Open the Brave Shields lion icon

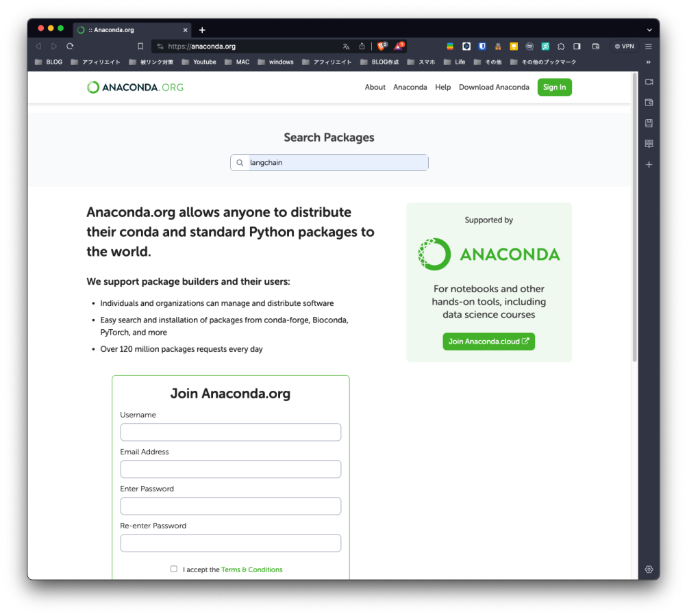pyautogui.click(x=382, y=46)
